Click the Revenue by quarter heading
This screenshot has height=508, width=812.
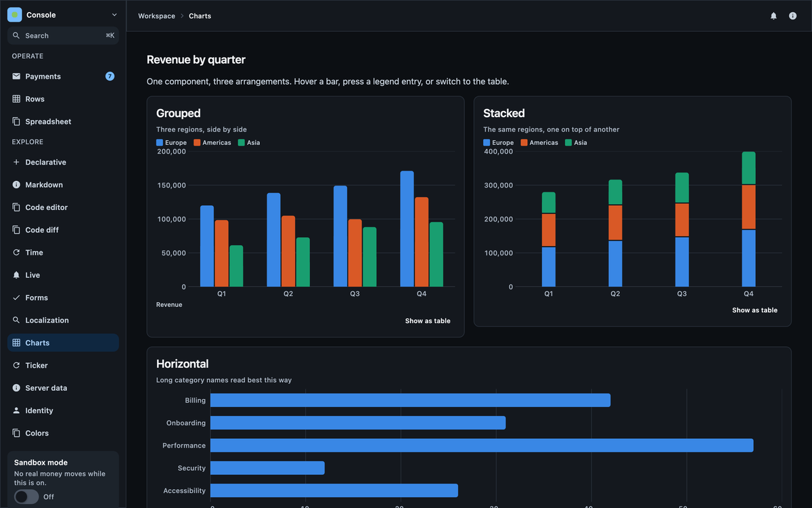[x=196, y=60]
